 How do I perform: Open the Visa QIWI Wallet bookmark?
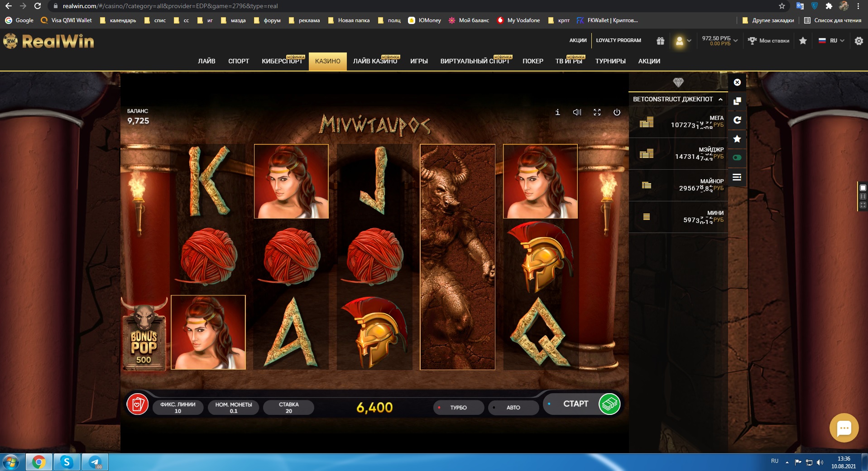click(x=67, y=20)
